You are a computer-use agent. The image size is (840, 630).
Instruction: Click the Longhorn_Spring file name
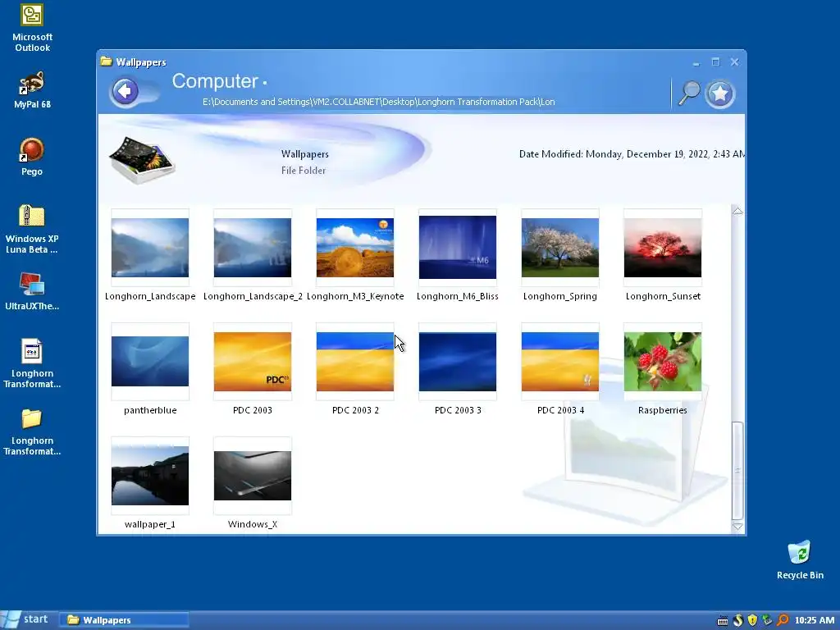559,296
